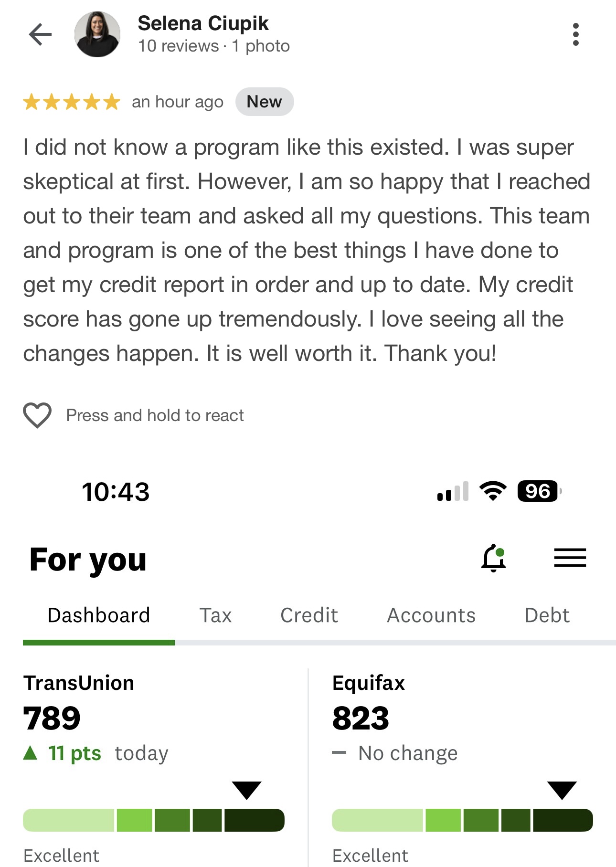The height and width of the screenshot is (867, 616).
Task: Open the hamburger menu icon
Action: tap(570, 558)
